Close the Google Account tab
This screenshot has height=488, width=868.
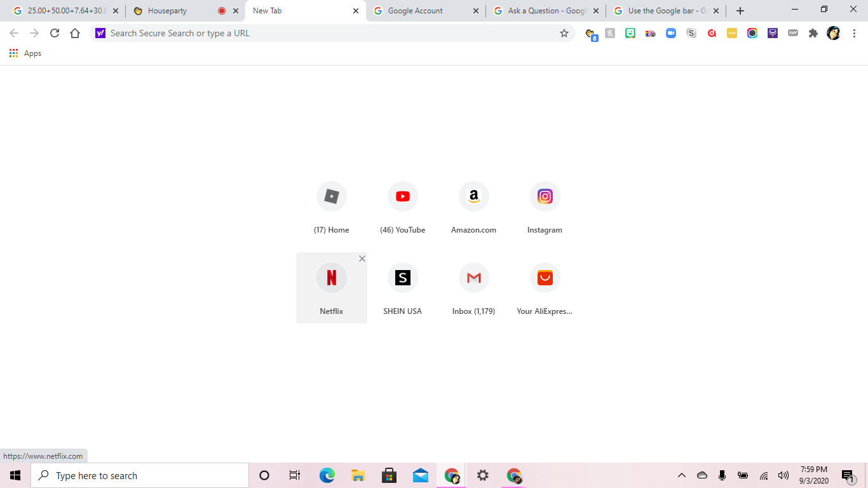476,11
